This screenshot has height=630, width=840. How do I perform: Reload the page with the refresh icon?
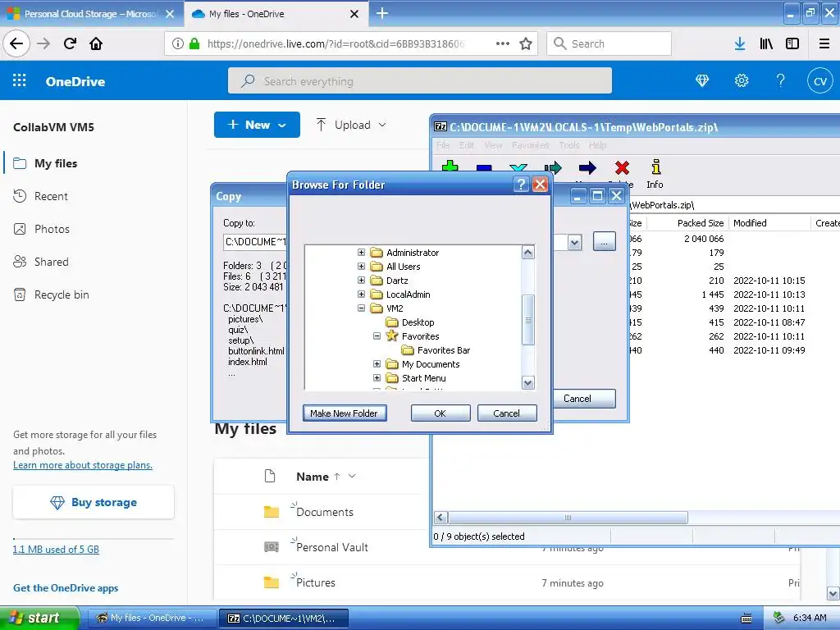pos(70,43)
